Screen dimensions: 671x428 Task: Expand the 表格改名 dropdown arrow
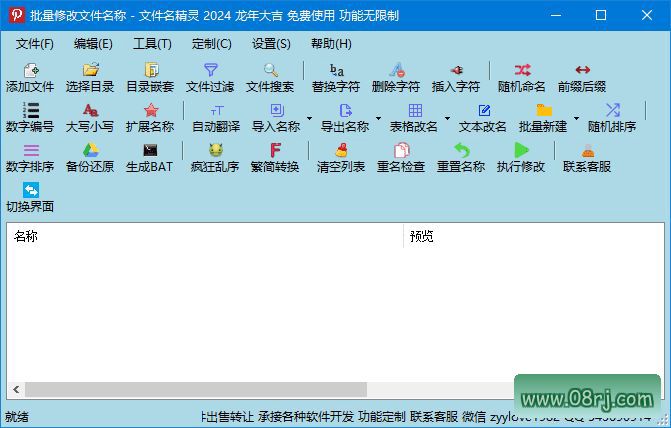(x=447, y=118)
